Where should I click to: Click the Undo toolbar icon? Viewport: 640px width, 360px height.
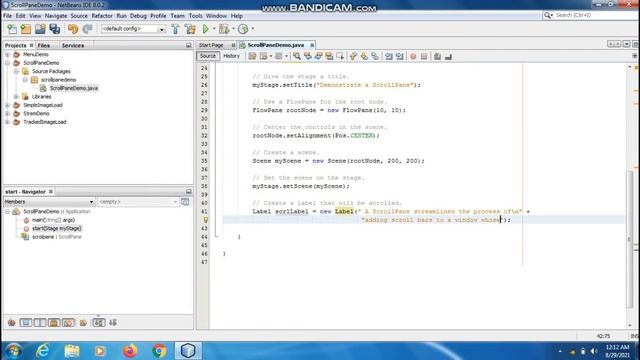(x=73, y=29)
